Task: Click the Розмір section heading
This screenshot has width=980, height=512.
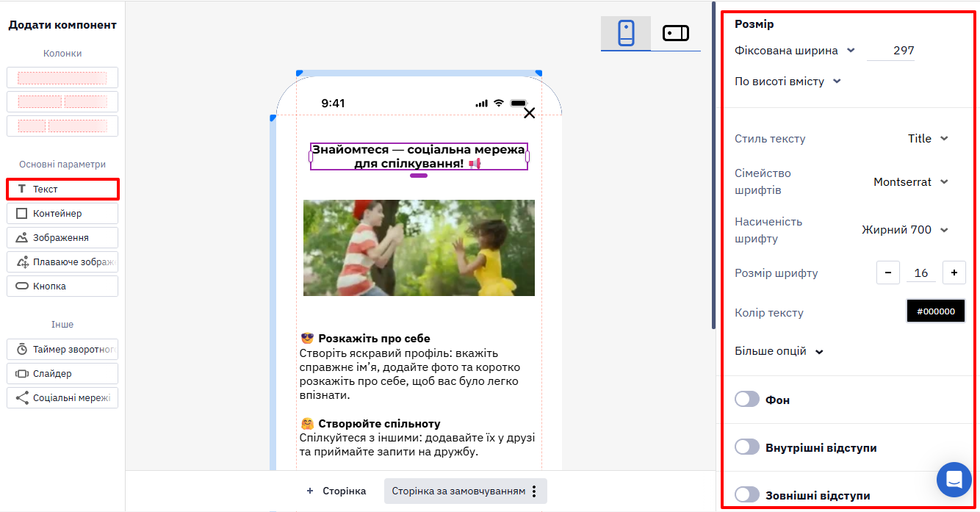Action: point(754,24)
